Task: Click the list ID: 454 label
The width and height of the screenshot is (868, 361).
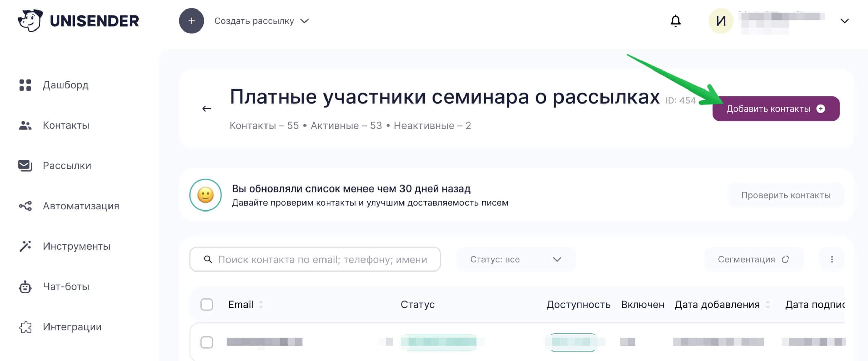Action: tap(680, 101)
